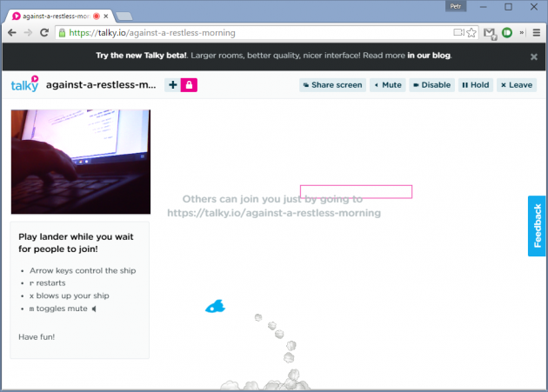Click the local webcam video preview
The height and width of the screenshot is (392, 548).
pyautogui.click(x=80, y=162)
